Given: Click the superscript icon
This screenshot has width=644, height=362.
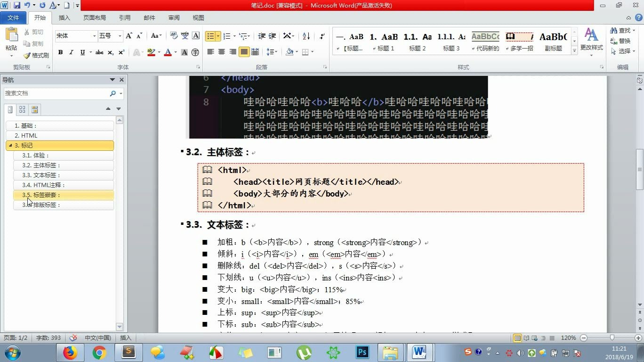Looking at the screenshot, I should click(x=121, y=52).
